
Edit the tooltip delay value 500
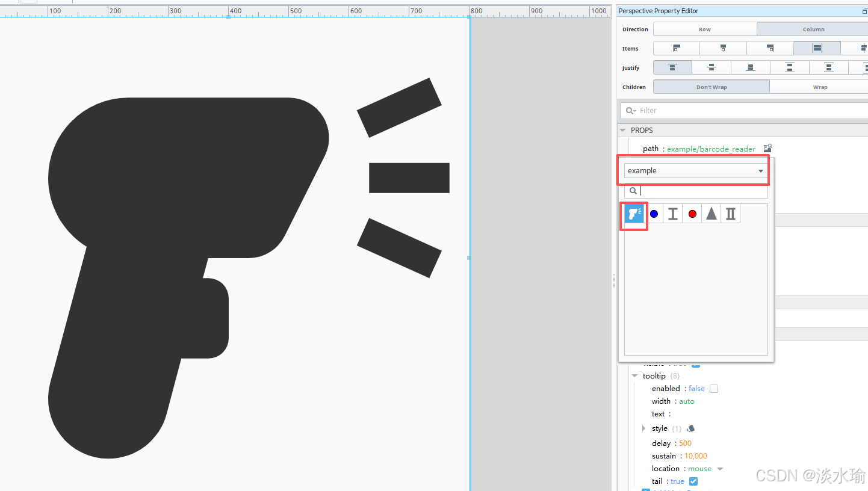685,443
